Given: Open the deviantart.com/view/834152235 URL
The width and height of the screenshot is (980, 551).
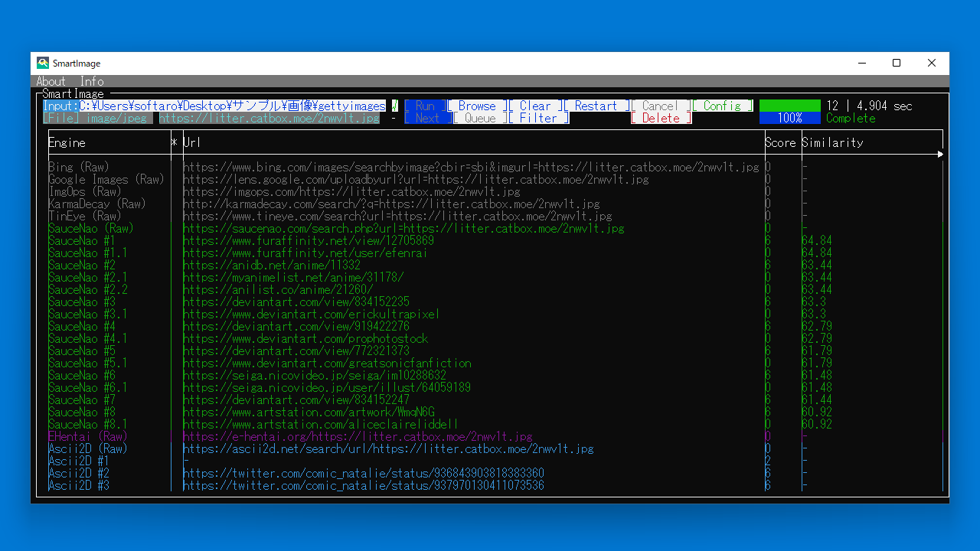Looking at the screenshot, I should point(296,302).
